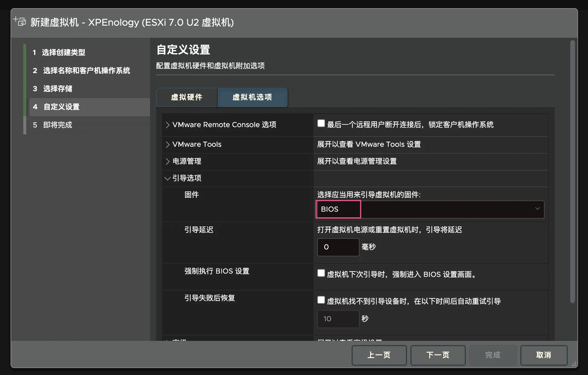The height and width of the screenshot is (375, 588).
Task: Click the firmware dropdown arrow icon
Action: pyautogui.click(x=537, y=209)
